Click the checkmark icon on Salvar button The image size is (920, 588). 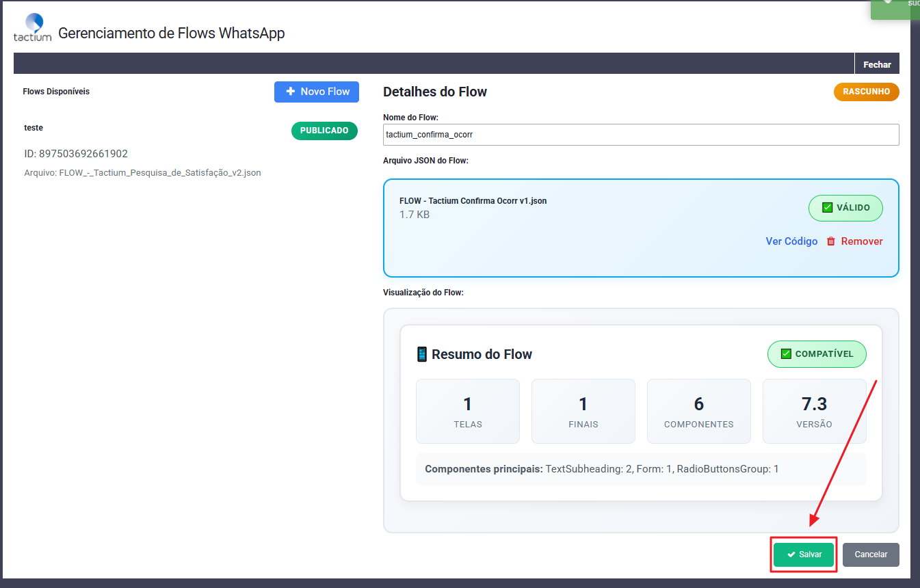point(791,554)
